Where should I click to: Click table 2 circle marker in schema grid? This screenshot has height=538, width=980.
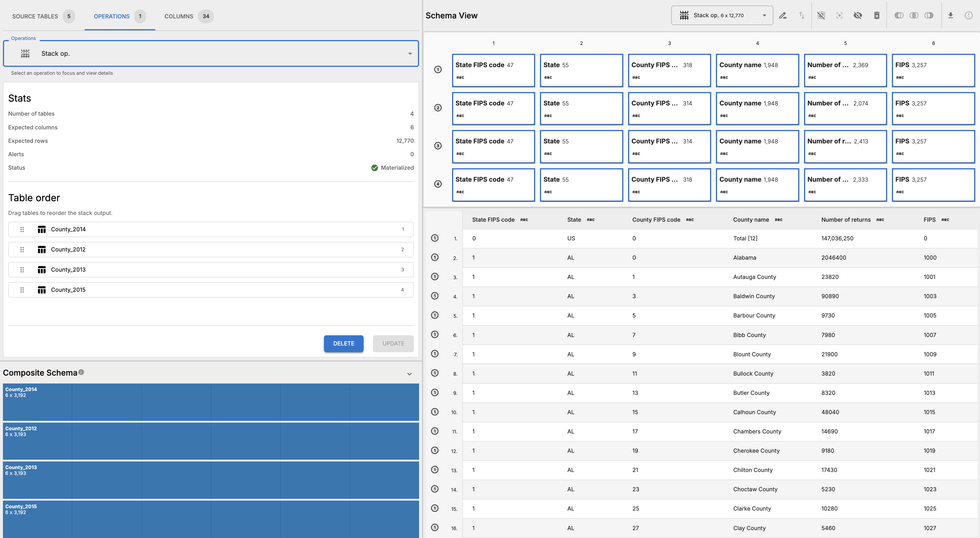click(x=438, y=108)
